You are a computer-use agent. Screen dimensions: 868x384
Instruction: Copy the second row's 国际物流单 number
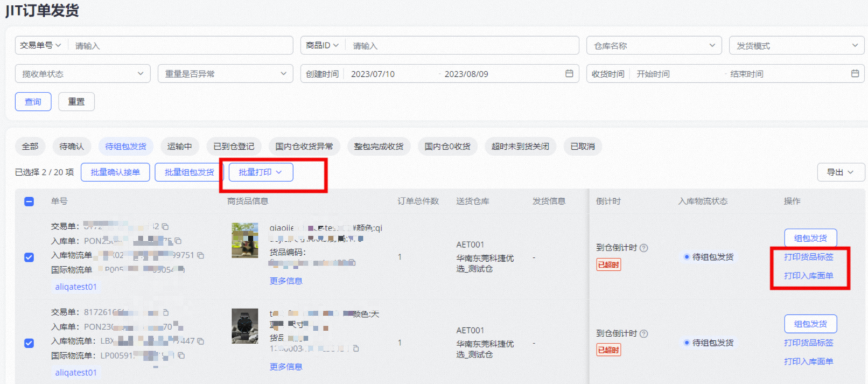tap(181, 355)
